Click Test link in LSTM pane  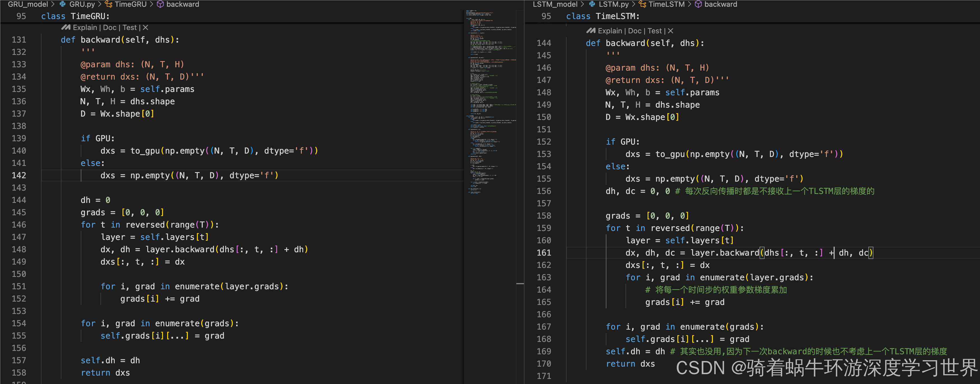pyautogui.click(x=654, y=31)
